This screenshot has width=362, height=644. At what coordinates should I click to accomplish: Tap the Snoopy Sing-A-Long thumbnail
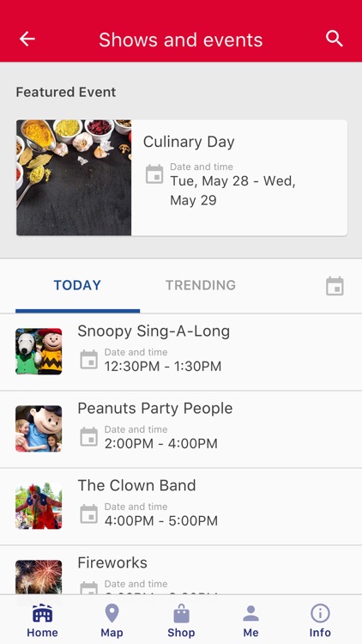[39, 351]
